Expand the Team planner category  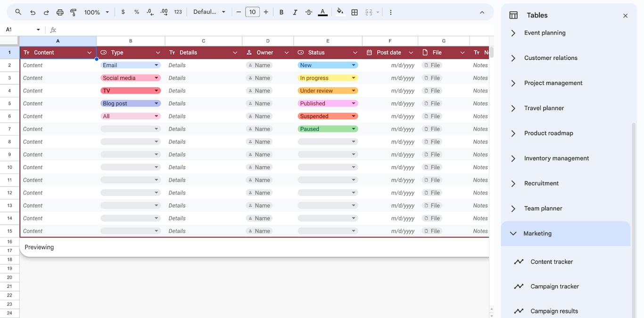(513, 208)
